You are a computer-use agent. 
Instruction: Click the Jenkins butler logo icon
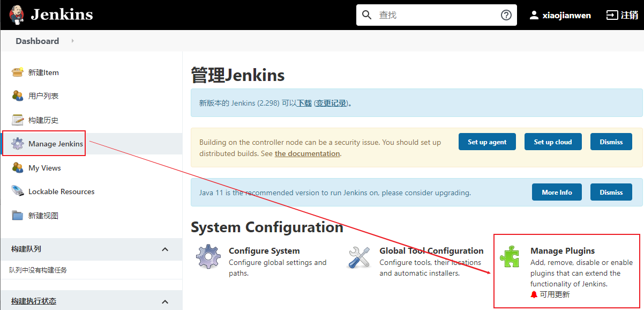(17, 14)
